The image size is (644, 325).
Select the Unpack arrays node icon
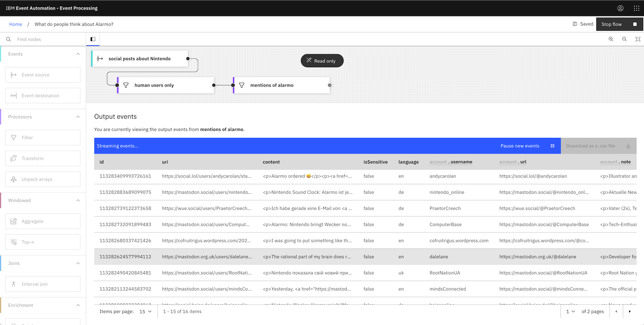click(14, 179)
